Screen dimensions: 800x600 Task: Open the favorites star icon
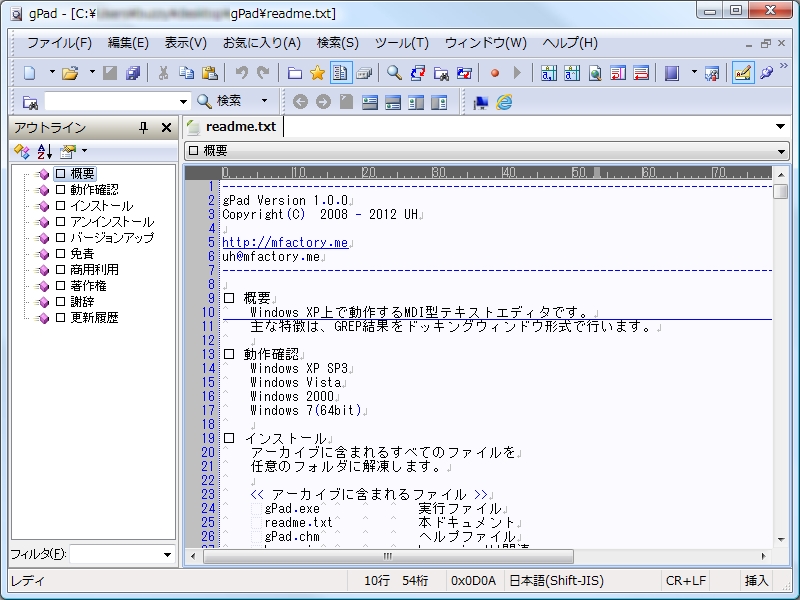coord(315,72)
